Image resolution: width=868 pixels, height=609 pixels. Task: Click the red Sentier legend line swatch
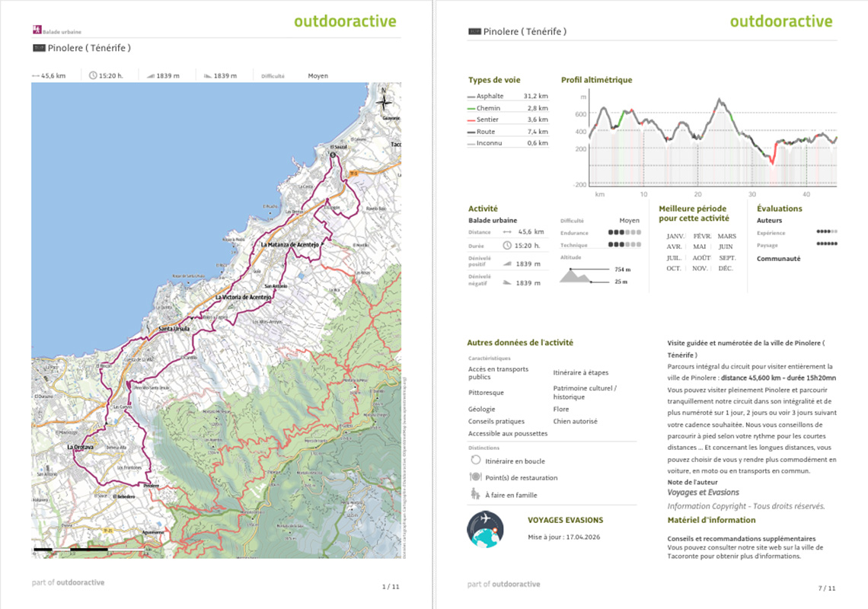click(x=471, y=120)
